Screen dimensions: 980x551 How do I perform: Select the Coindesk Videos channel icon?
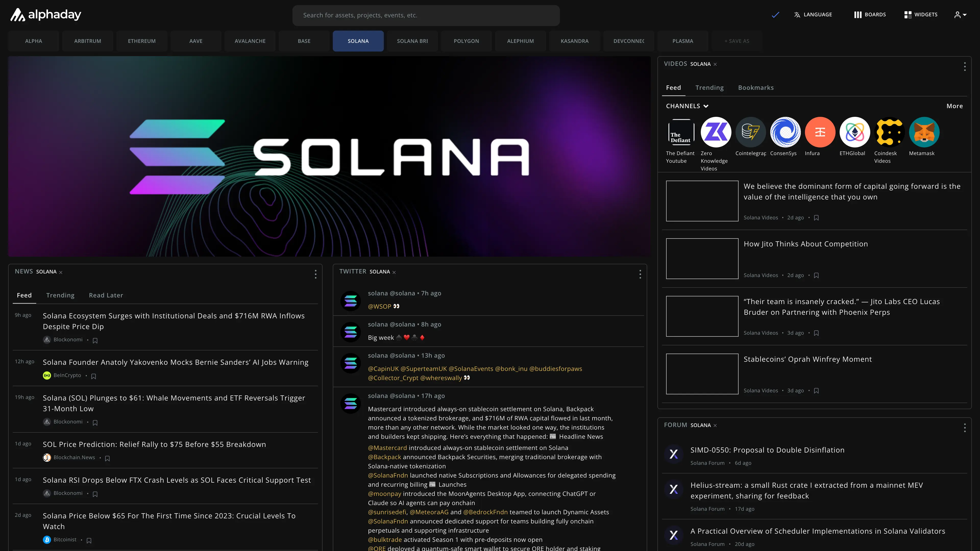click(x=889, y=132)
